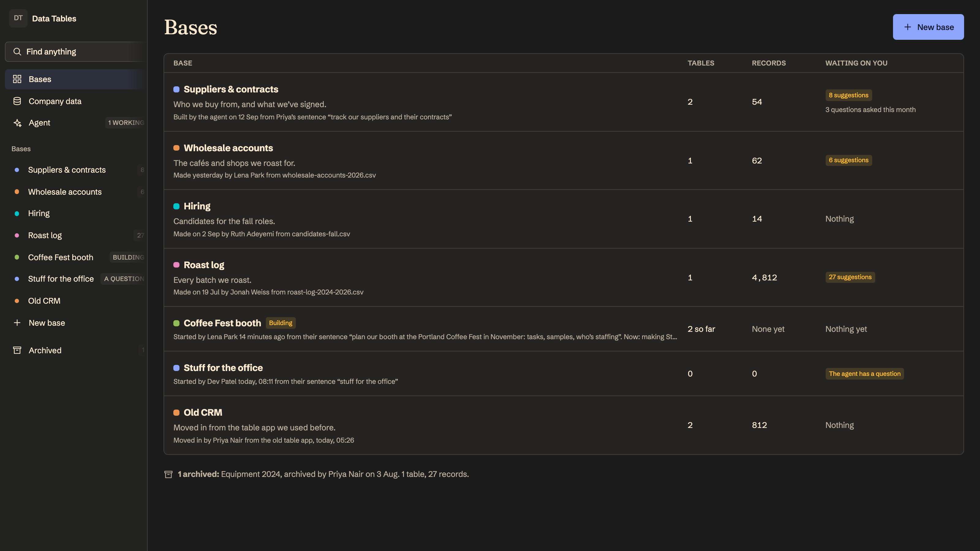
Task: Select Hiring in sidebar list
Action: click(x=76, y=213)
